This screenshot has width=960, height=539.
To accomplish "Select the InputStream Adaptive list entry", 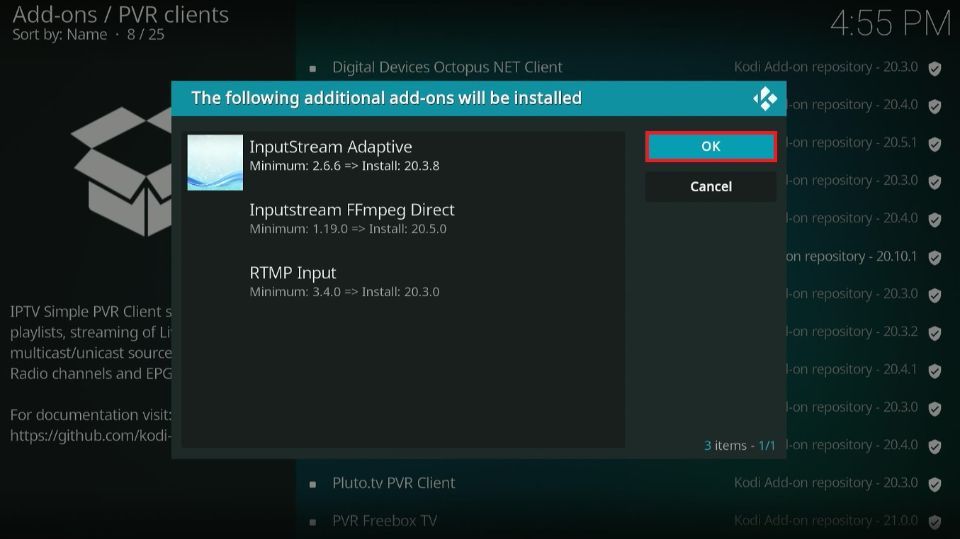I will click(x=404, y=162).
